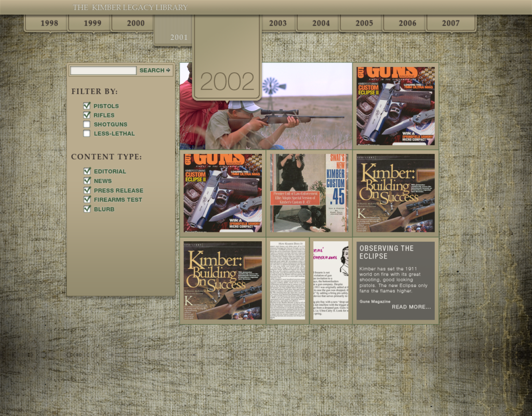Open the 2004 year tab
Image resolution: width=532 pixels, height=416 pixels.
[318, 23]
